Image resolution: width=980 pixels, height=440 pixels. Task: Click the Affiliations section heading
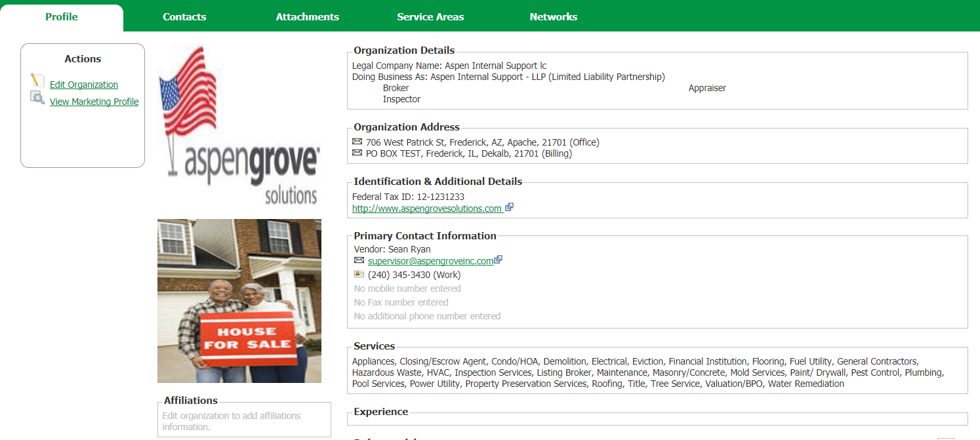point(191,401)
